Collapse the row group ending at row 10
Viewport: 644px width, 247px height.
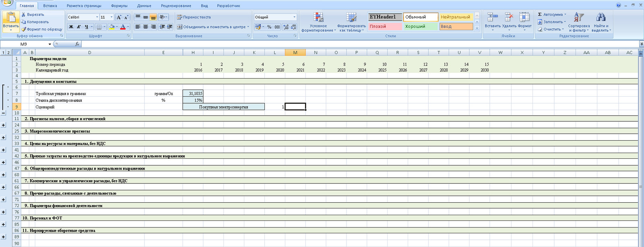coord(4,113)
